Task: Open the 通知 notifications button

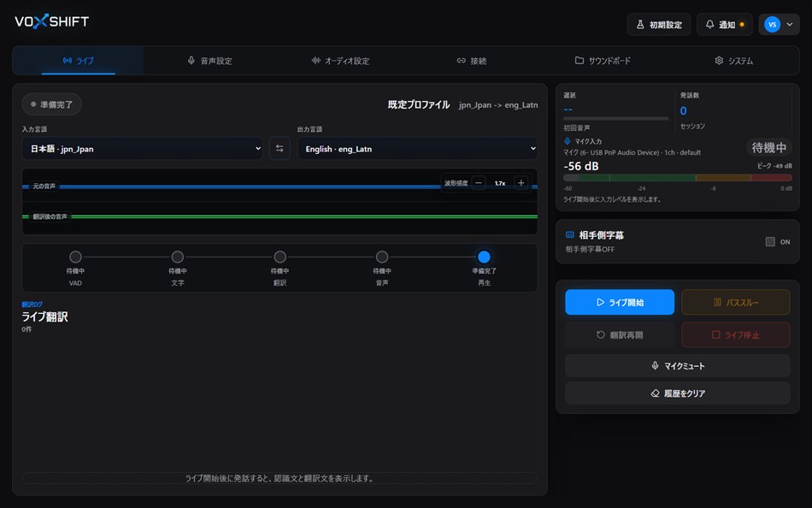Action: click(x=724, y=24)
